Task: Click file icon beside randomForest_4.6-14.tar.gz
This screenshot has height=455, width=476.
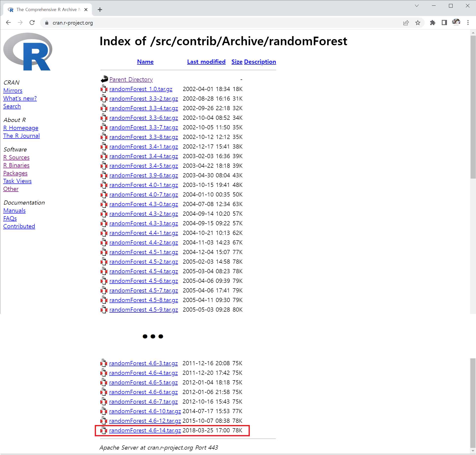Action: (x=104, y=430)
